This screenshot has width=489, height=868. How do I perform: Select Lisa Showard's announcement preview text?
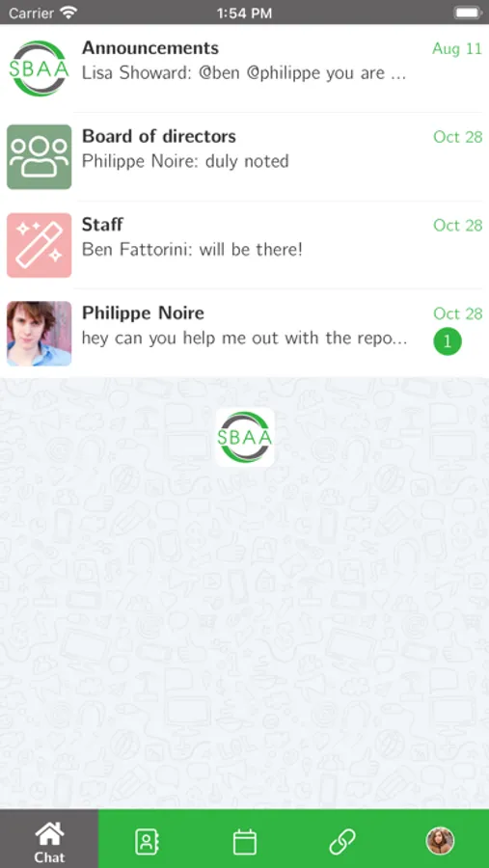click(244, 73)
